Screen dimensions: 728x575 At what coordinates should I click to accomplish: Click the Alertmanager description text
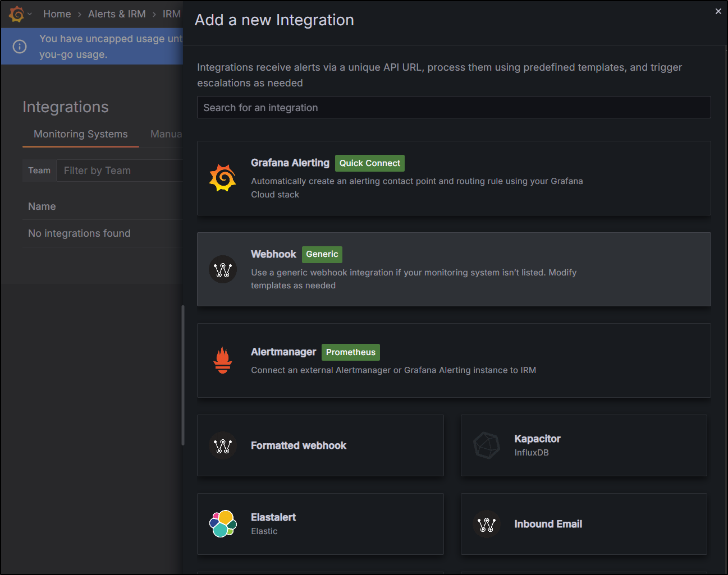click(x=393, y=370)
